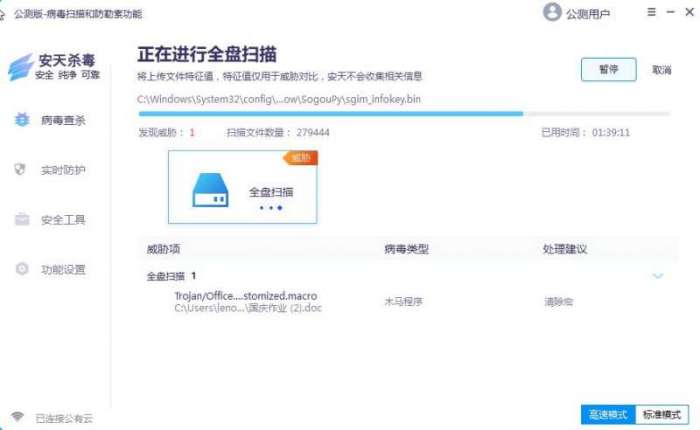The width and height of the screenshot is (700, 430).
Task: Click the 国庆作业 (2).doc file path
Action: point(248,308)
